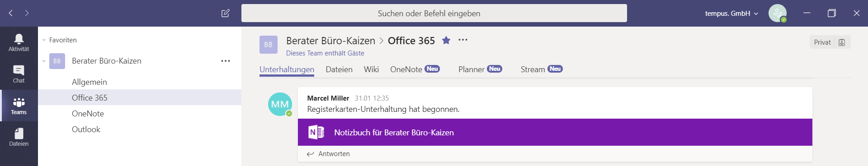Image resolution: width=868 pixels, height=166 pixels.
Task: Click Marcel Miller's MM avatar
Action: click(x=280, y=104)
